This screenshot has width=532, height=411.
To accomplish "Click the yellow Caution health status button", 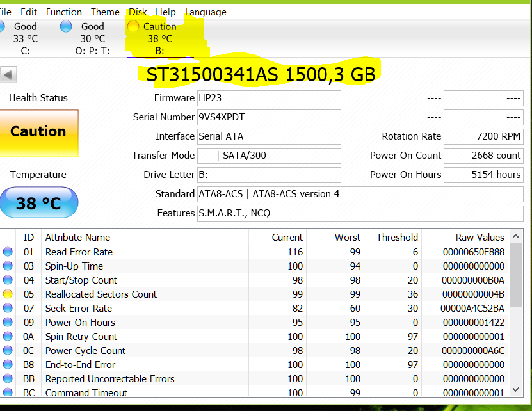I will [x=38, y=133].
